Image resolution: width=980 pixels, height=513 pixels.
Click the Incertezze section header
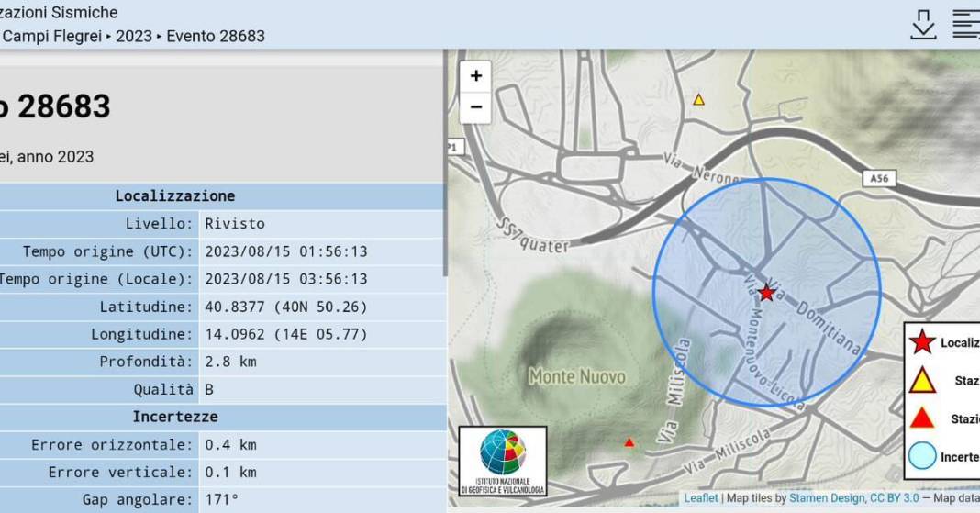174,417
